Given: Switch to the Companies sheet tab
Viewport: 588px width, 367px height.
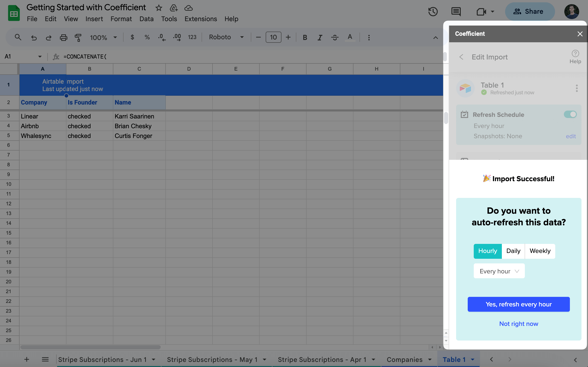Looking at the screenshot, I should click(x=405, y=360).
